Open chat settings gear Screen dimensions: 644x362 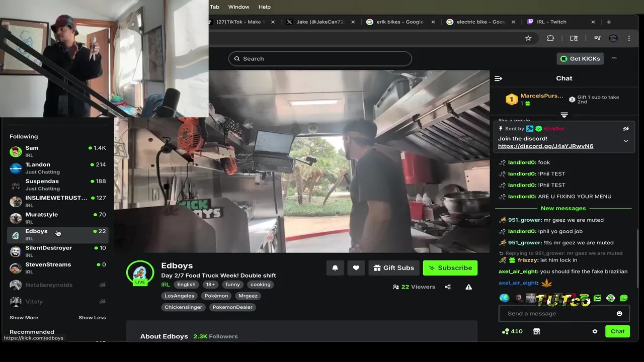pos(595,331)
